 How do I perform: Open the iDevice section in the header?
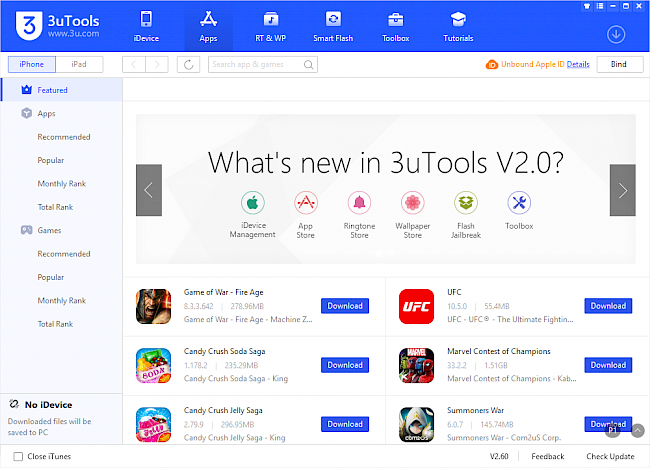click(x=146, y=27)
